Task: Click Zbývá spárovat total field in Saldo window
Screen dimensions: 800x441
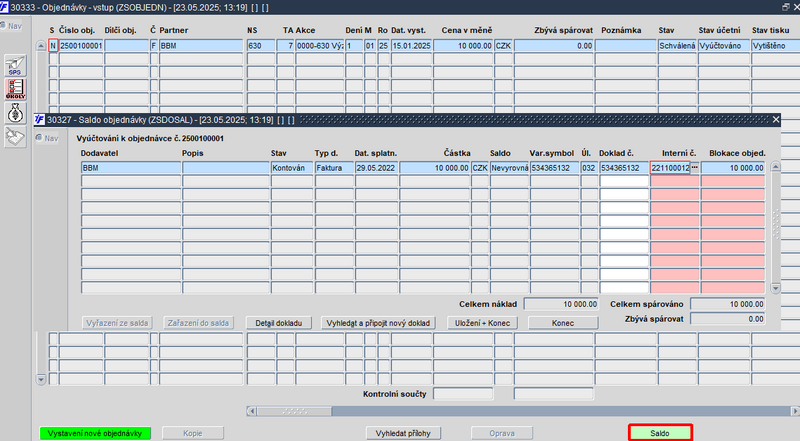Action: coord(728,319)
